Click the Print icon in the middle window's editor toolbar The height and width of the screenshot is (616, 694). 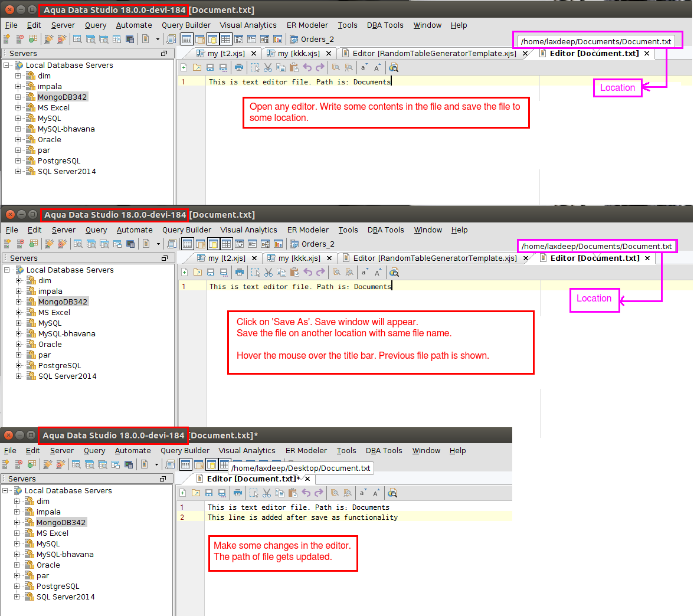(240, 273)
